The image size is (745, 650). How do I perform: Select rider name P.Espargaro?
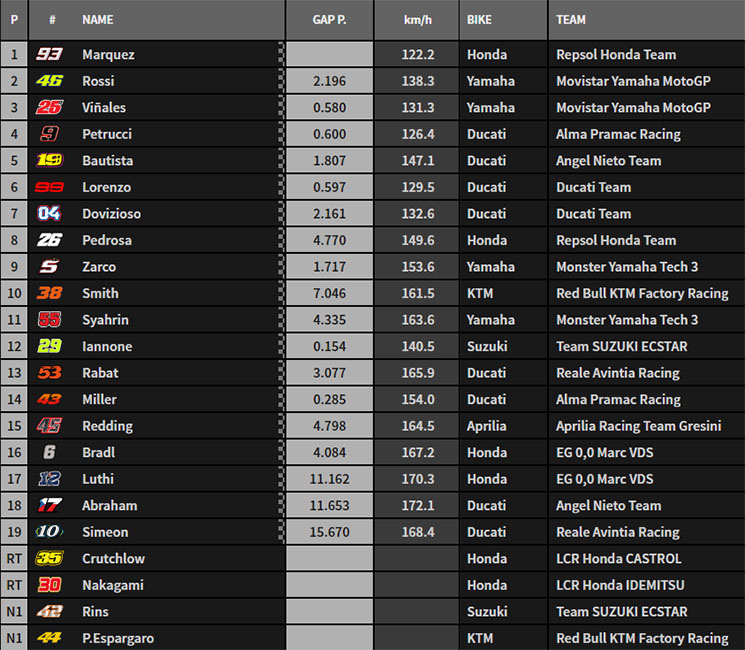pyautogui.click(x=118, y=638)
